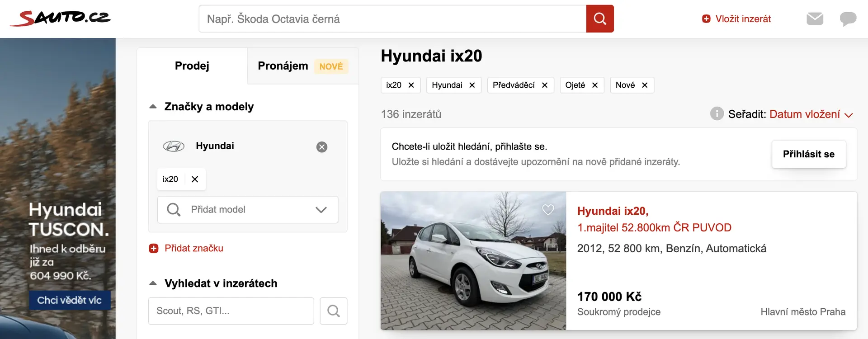868x339 pixels.
Task: Remove the ix20 filter chip under title
Action: click(411, 85)
